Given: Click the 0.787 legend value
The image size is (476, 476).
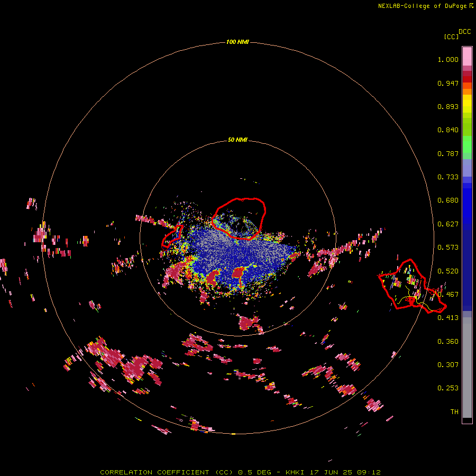Looking at the screenshot, I should [x=448, y=153].
